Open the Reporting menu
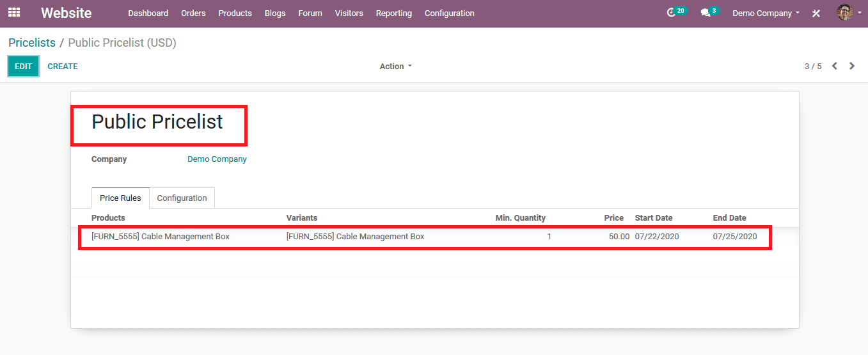868x355 pixels. (x=394, y=13)
